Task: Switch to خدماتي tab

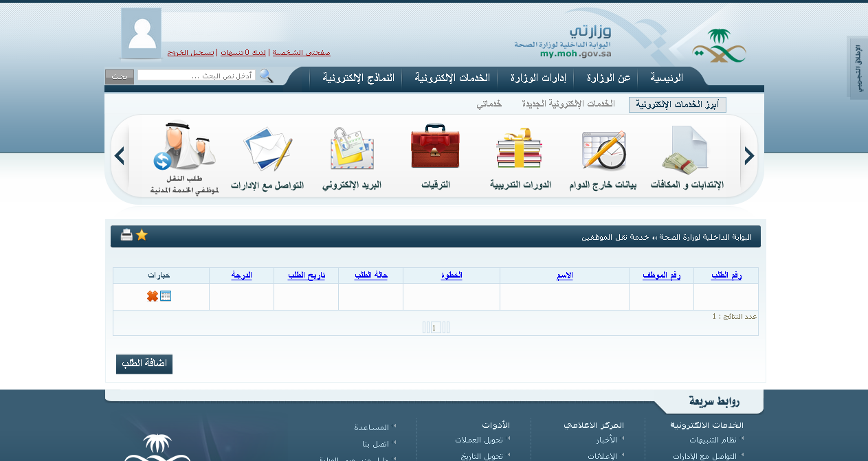Action: 489,104
